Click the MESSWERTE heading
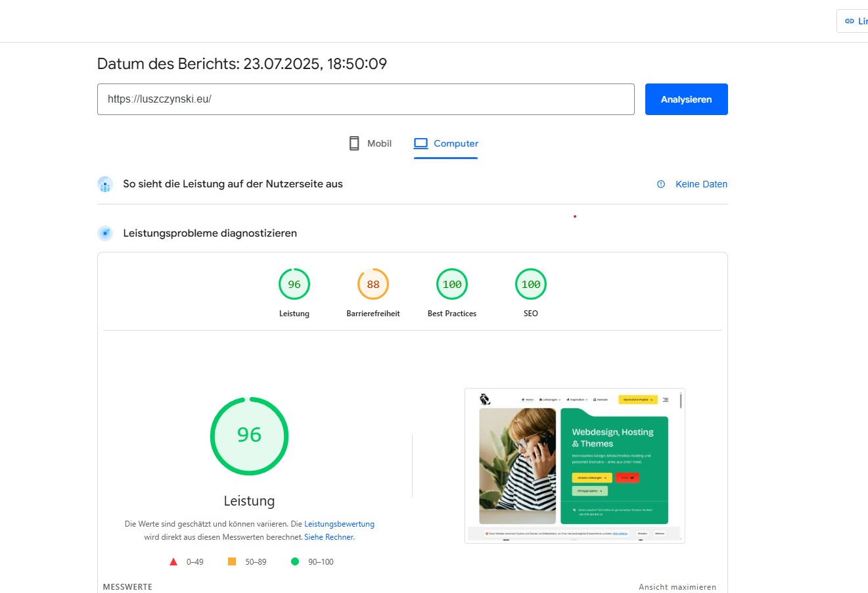Image resolution: width=868 pixels, height=593 pixels. click(x=127, y=587)
